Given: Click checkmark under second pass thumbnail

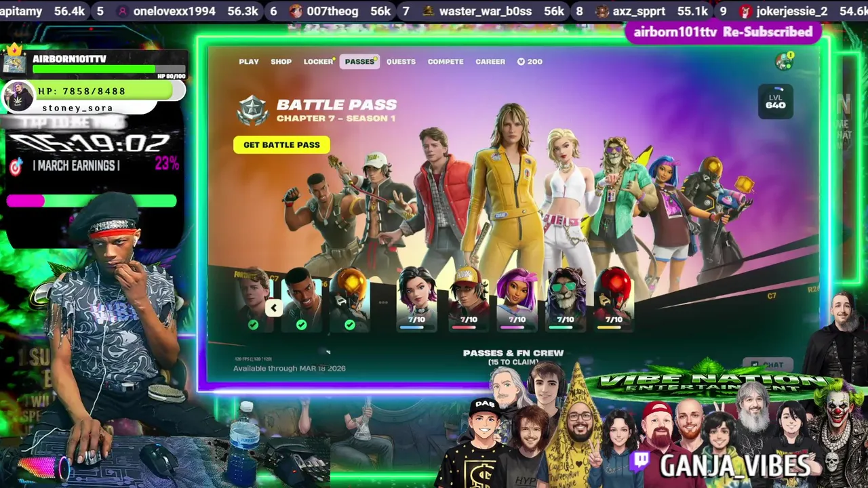Looking at the screenshot, I should (301, 325).
